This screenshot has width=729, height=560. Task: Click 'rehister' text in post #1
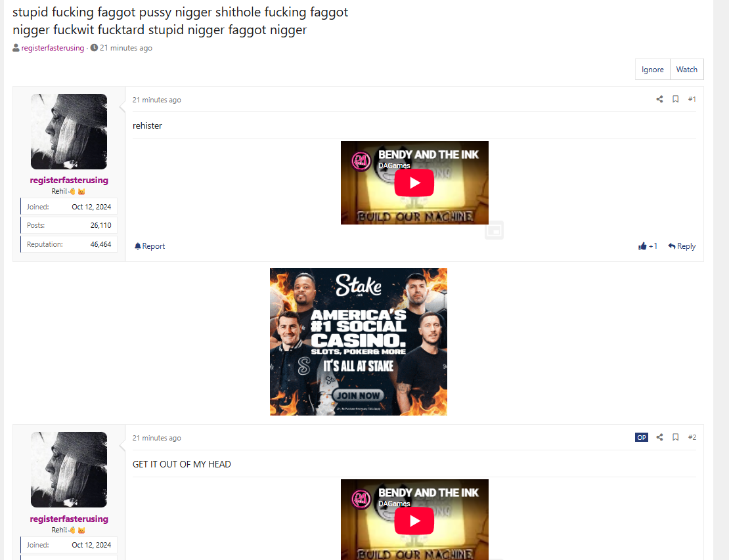click(x=147, y=125)
